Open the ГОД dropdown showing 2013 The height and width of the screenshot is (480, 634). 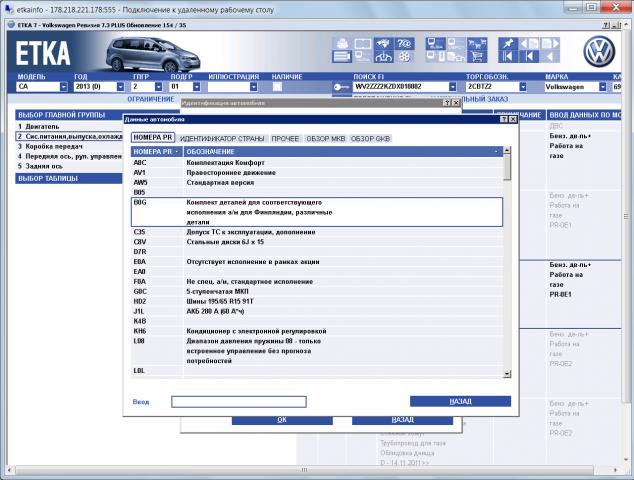click(120, 87)
